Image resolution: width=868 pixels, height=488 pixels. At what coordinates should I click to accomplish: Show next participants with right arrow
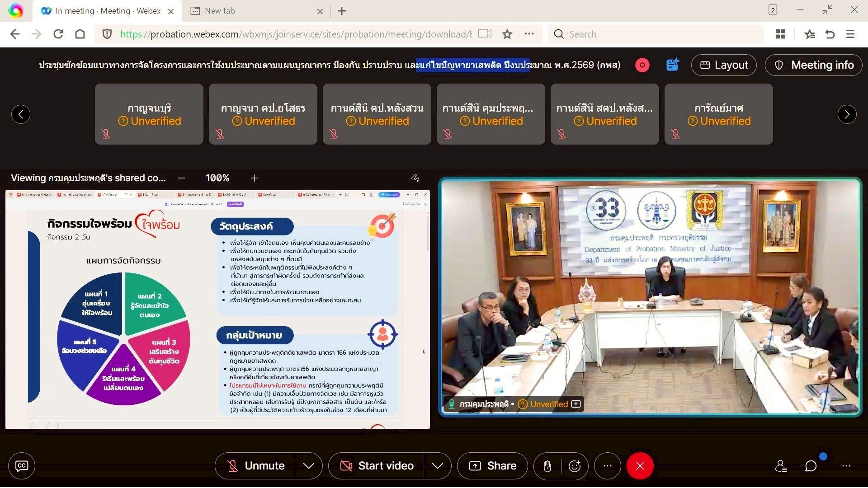pyautogui.click(x=847, y=114)
